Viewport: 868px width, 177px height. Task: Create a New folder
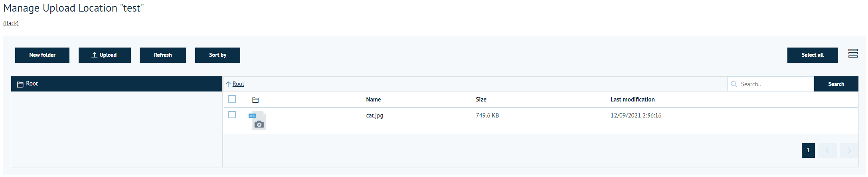[x=42, y=55]
